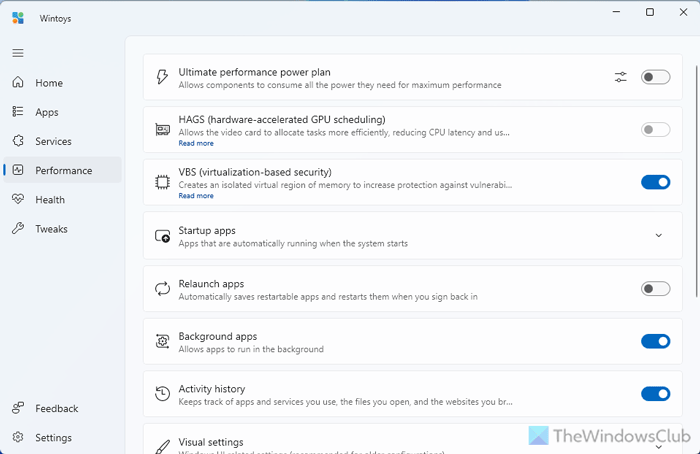
Task: Turn on the Relaunch apps toggle
Action: 655,289
